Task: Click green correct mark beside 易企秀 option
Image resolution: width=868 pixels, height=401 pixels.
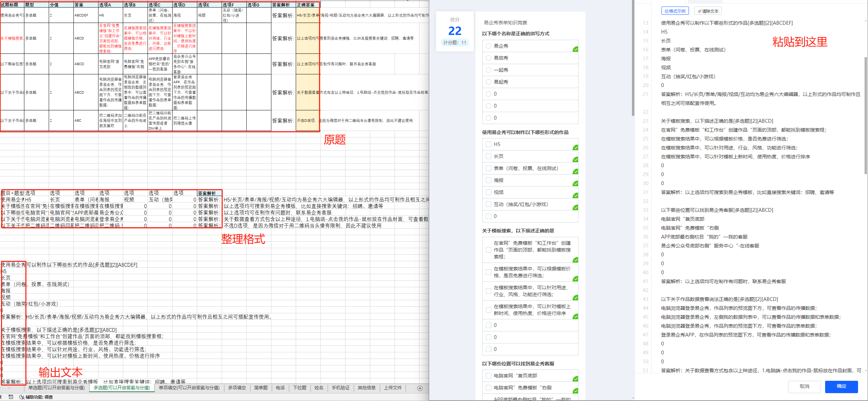Action: (575, 49)
